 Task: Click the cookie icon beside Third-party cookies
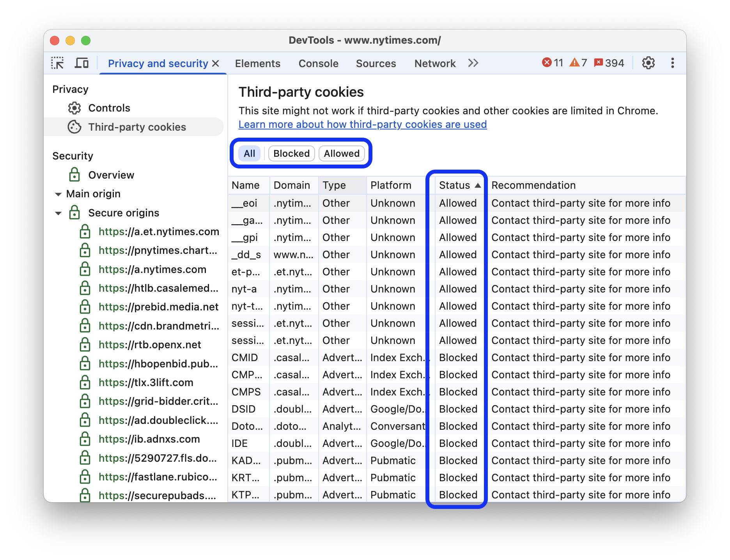[74, 127]
